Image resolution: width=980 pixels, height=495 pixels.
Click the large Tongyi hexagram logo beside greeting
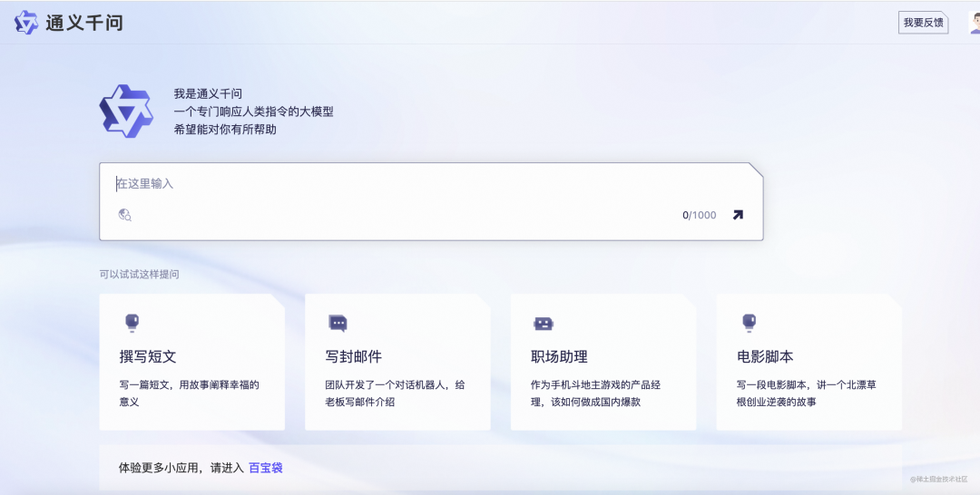point(126,112)
